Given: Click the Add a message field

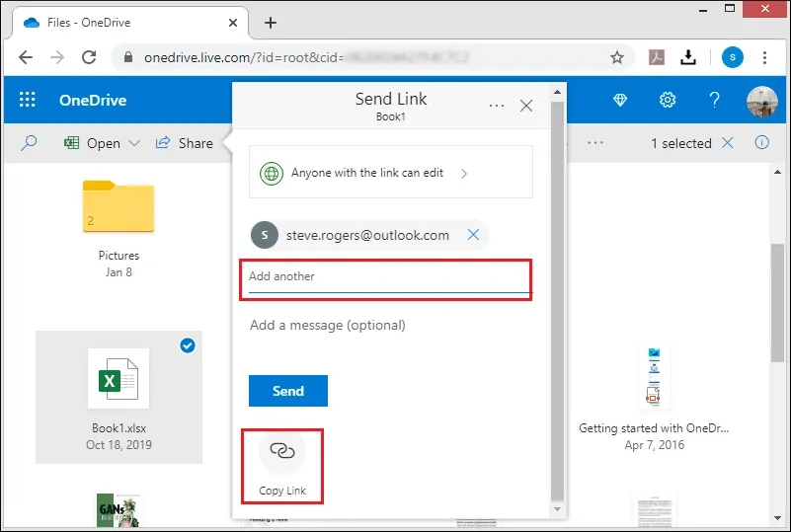Looking at the screenshot, I should tap(390, 326).
